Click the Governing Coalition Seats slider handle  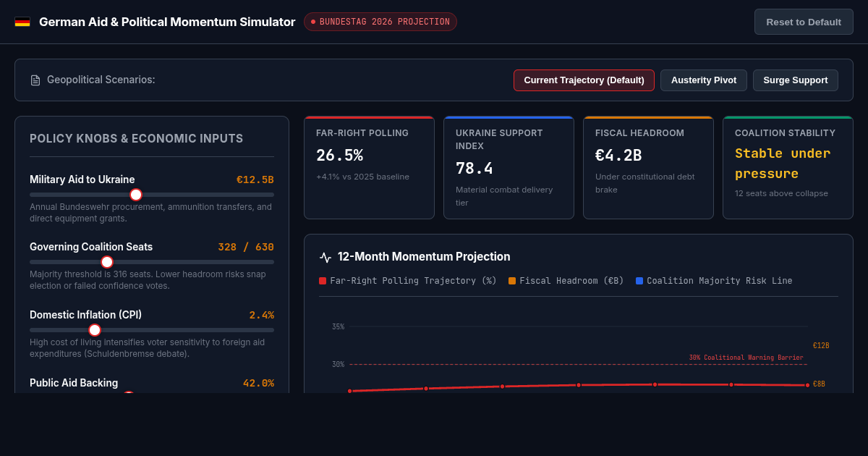[x=107, y=262]
